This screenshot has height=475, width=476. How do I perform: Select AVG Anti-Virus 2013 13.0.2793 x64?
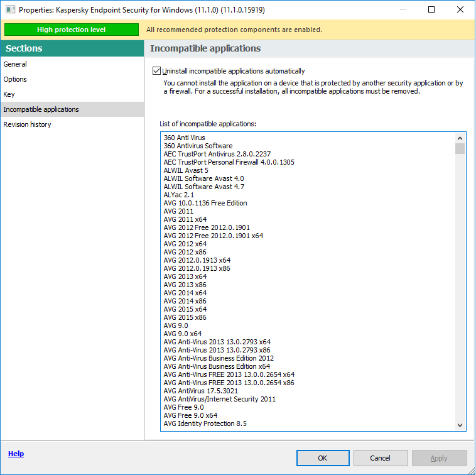pos(217,342)
